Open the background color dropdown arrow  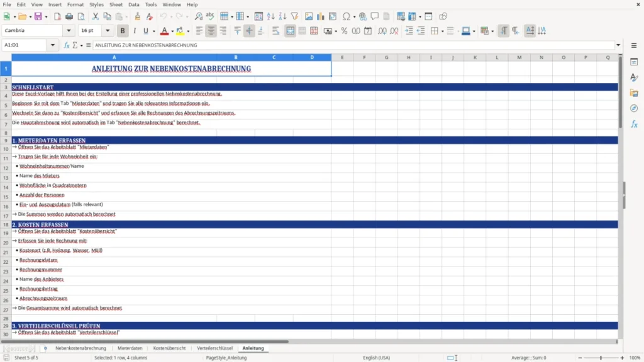pos(188,31)
